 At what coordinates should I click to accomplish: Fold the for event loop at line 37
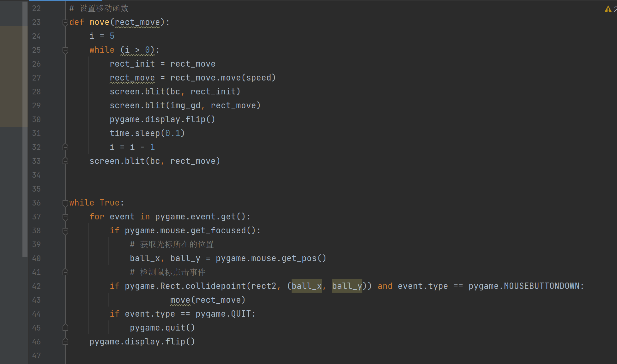[x=65, y=217]
